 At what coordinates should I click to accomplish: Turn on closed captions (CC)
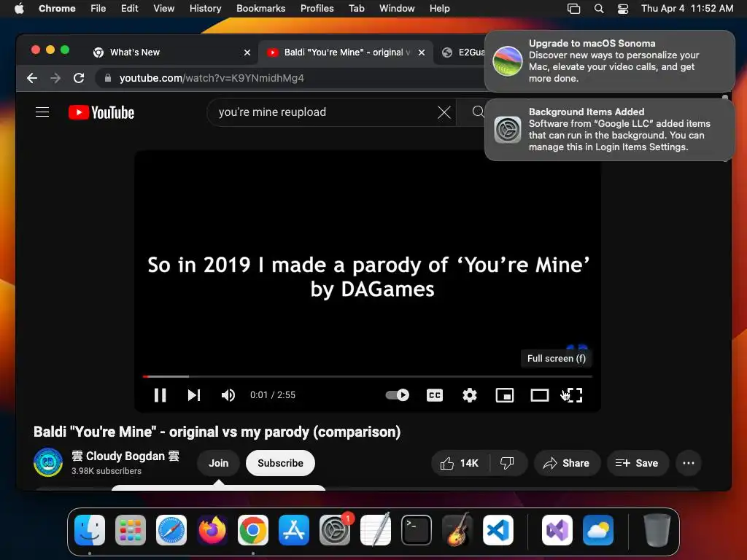435,395
